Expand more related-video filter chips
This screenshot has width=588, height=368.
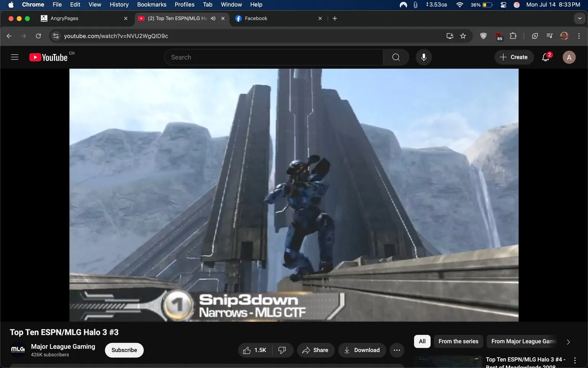(568, 342)
